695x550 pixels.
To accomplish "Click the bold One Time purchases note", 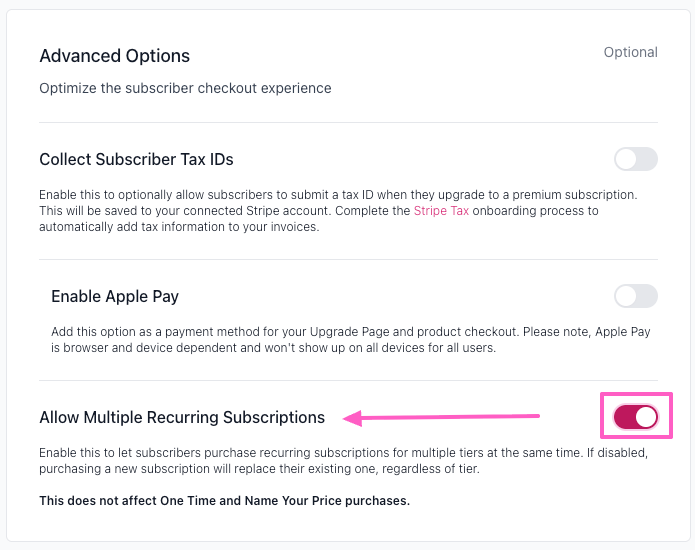I will (224, 500).
